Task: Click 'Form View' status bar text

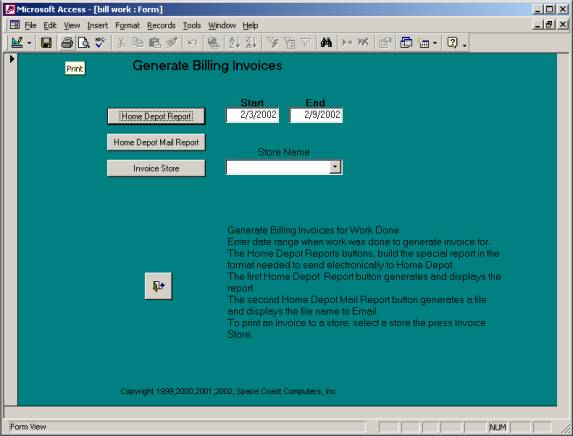Action: point(28,426)
